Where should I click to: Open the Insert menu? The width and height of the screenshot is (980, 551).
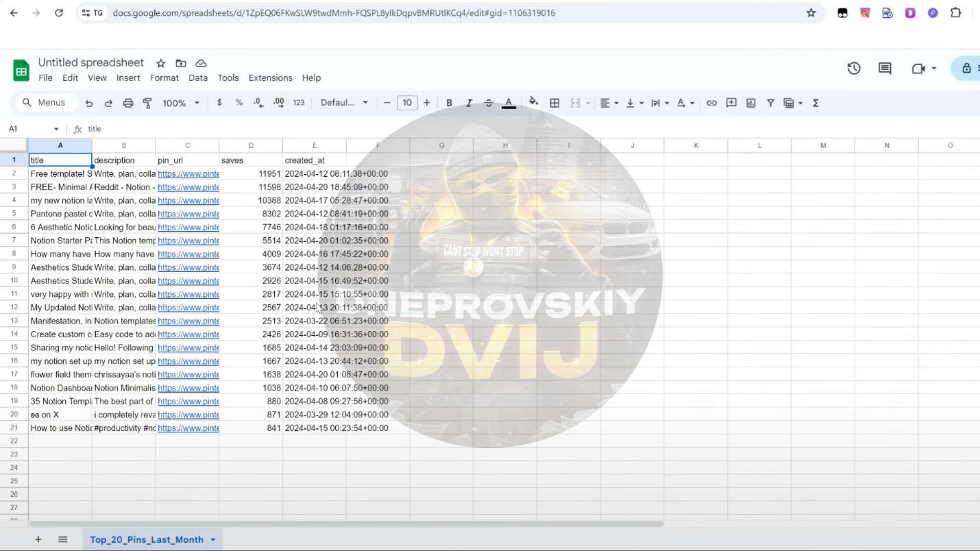coord(128,78)
